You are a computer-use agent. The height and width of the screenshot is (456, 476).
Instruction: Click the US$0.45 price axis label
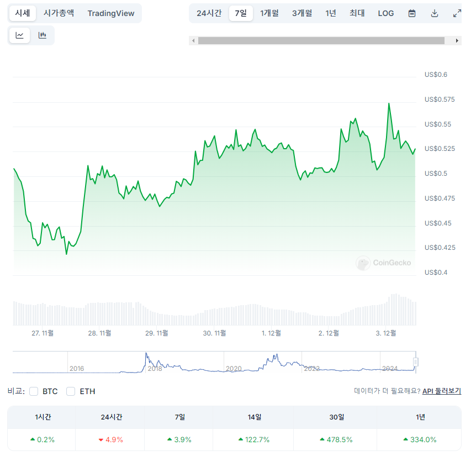point(438,223)
